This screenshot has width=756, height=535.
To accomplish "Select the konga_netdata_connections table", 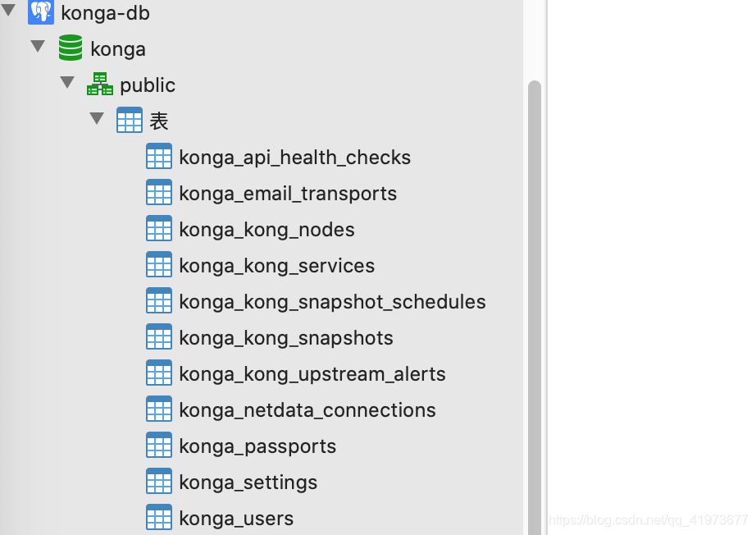I will pyautogui.click(x=307, y=410).
